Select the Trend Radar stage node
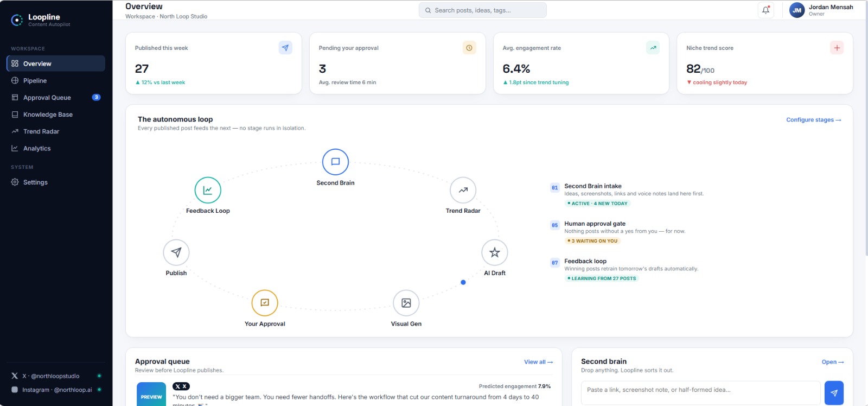The image size is (868, 406). pyautogui.click(x=463, y=190)
